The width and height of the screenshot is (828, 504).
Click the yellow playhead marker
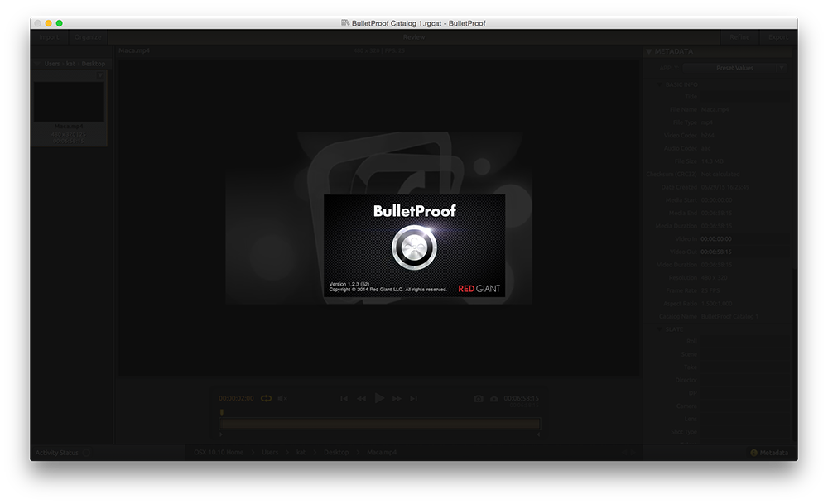click(x=222, y=412)
